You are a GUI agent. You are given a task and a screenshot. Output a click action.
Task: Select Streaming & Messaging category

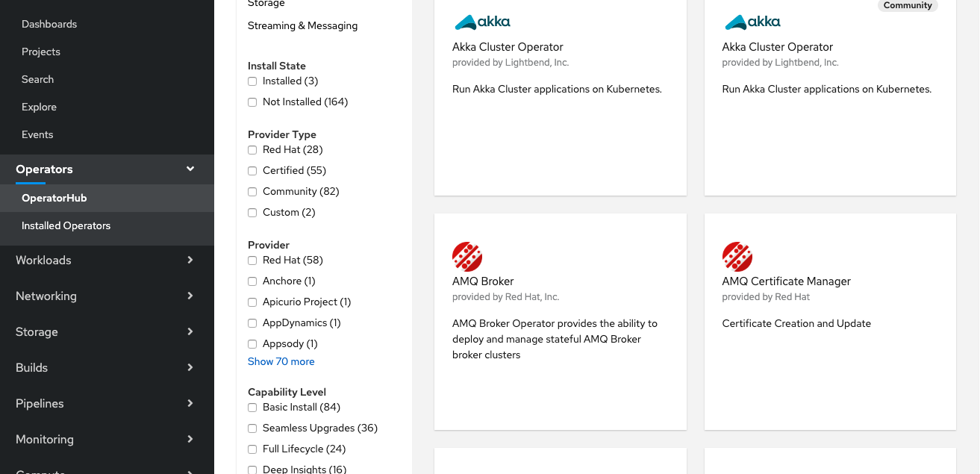point(302,25)
